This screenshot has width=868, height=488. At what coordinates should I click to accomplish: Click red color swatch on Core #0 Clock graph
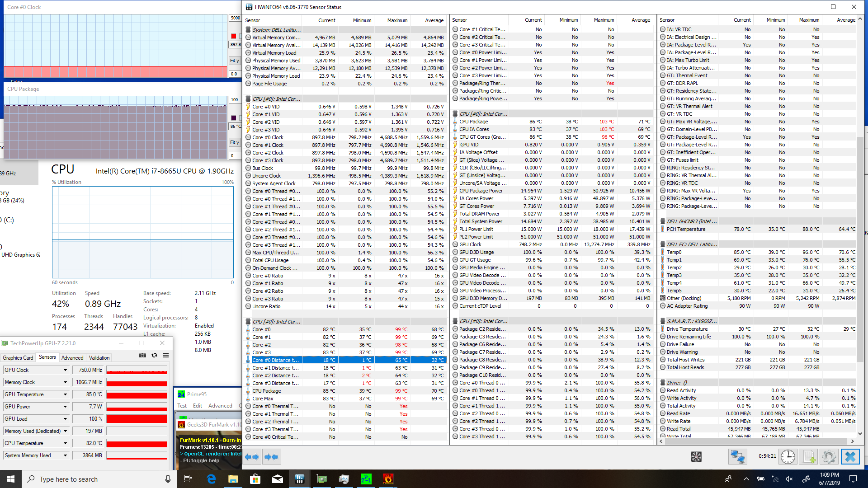(x=234, y=37)
